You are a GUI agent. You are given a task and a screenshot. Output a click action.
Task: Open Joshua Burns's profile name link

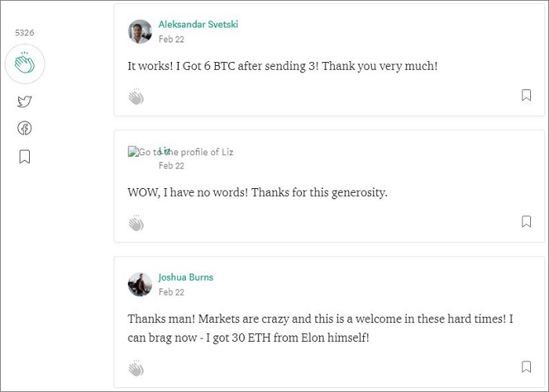[186, 277]
